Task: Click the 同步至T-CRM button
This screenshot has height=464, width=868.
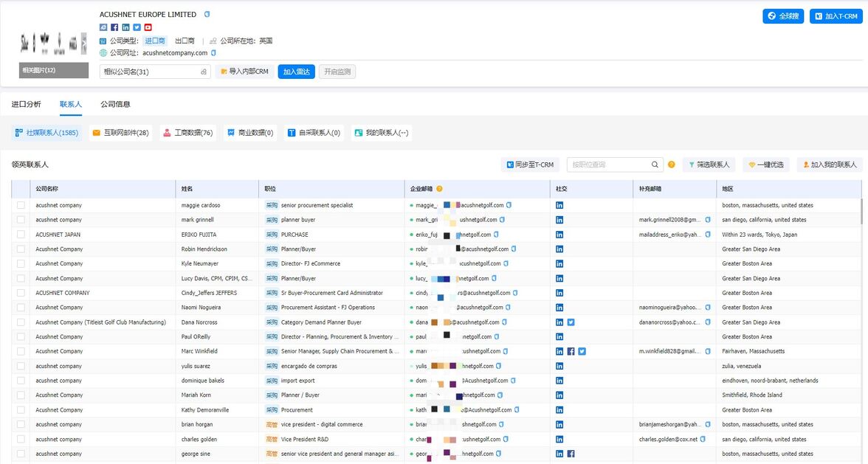Action: point(530,165)
